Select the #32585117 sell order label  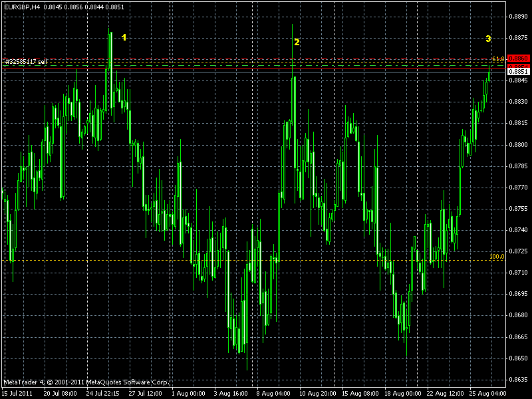click(x=26, y=62)
